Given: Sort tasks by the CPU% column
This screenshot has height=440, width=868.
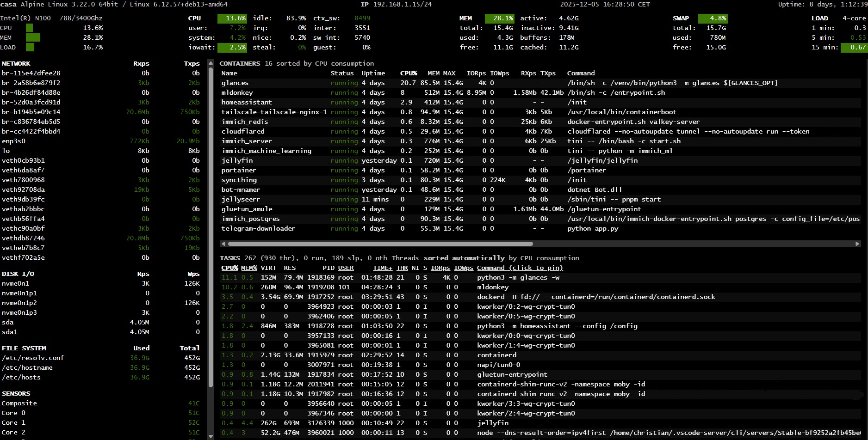Looking at the screenshot, I should [x=229, y=268].
